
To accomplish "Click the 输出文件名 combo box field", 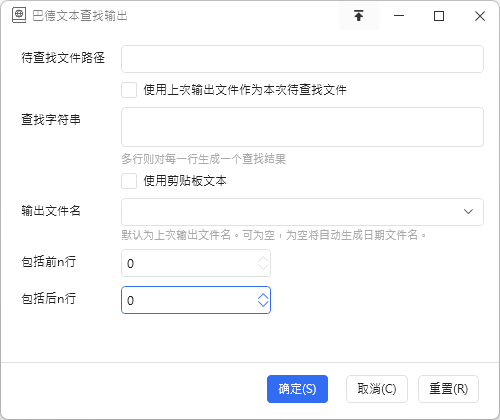I will click(302, 212).
